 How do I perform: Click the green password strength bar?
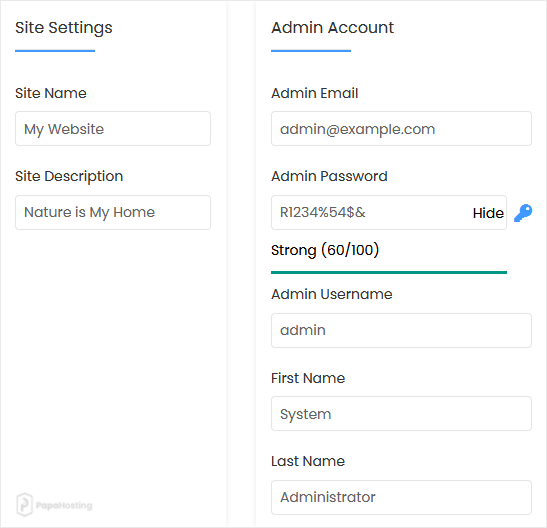[x=389, y=272]
